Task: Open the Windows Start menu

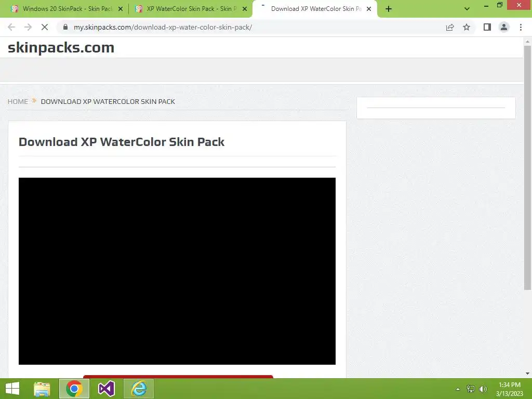Action: pos(12,389)
